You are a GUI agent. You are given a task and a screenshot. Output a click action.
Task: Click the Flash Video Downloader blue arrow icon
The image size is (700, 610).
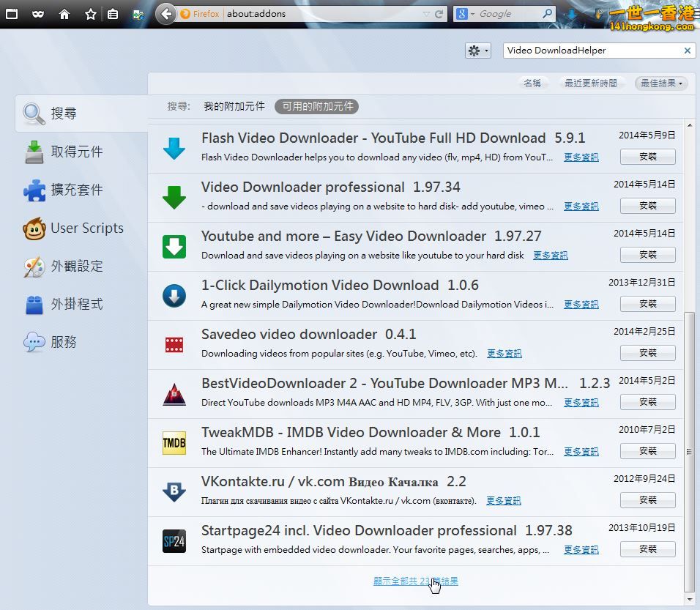(x=174, y=148)
